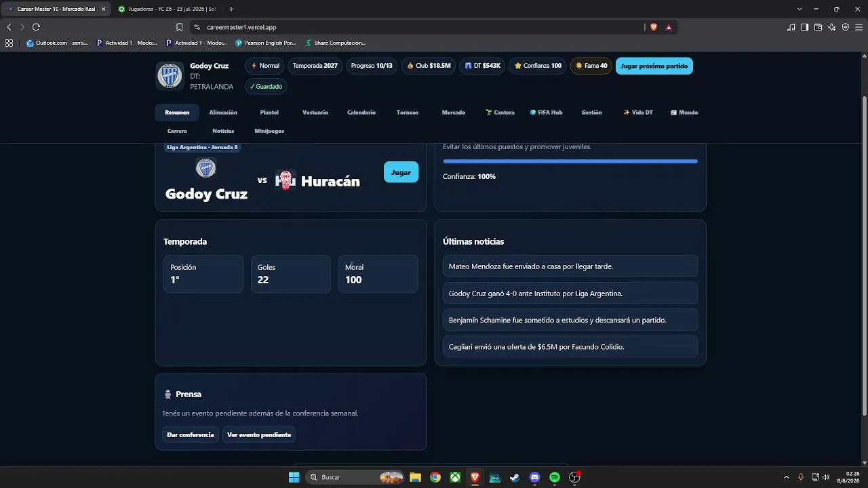Open the Noticias tab
This screenshot has height=488, width=868.
click(x=223, y=131)
